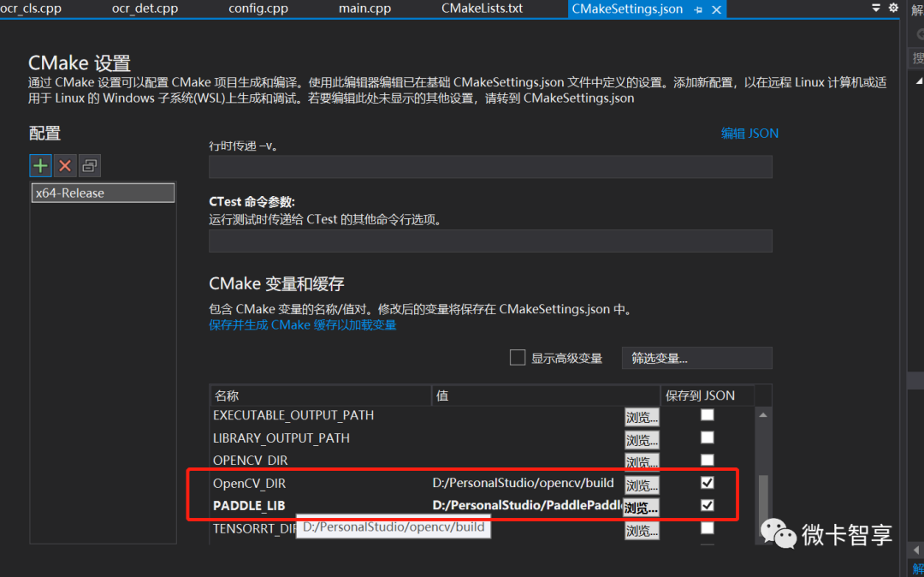Check save to JSON for TENSORRT_DIR
The width and height of the screenshot is (924, 577).
tap(708, 527)
